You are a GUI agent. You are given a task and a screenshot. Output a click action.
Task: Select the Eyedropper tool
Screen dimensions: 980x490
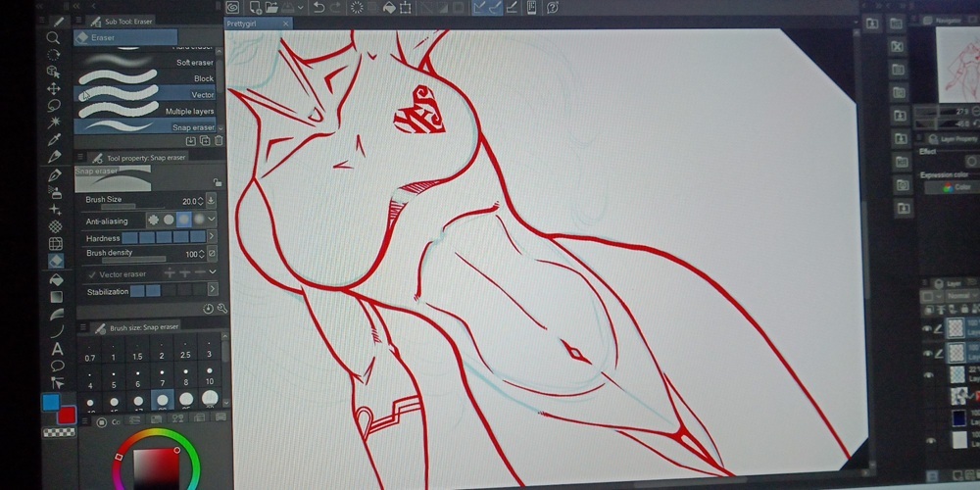pyautogui.click(x=56, y=139)
